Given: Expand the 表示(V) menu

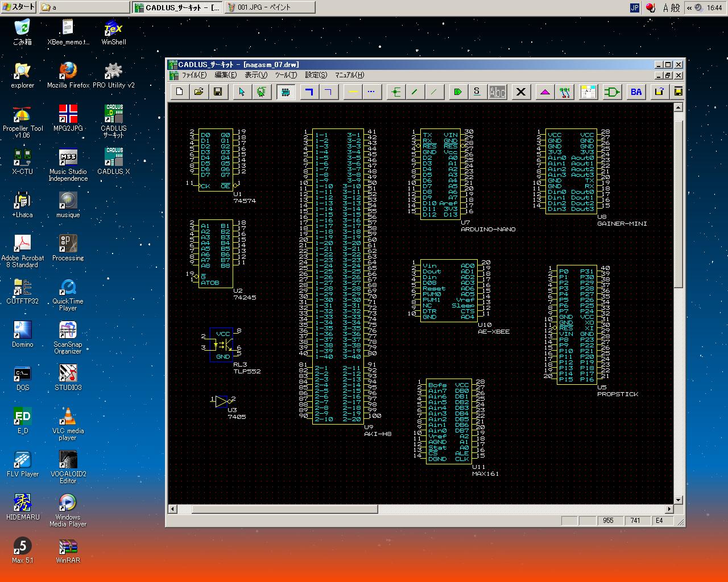Looking at the screenshot, I should pos(255,75).
